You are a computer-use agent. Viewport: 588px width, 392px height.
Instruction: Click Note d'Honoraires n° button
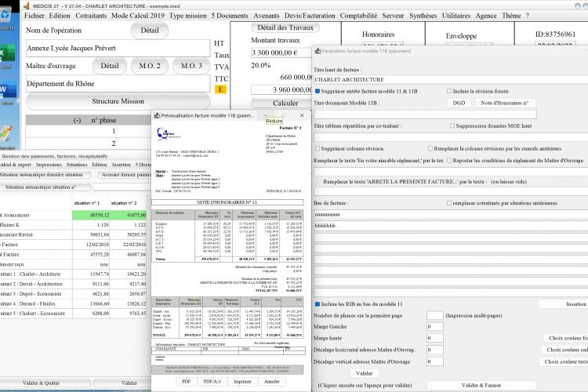[505, 103]
